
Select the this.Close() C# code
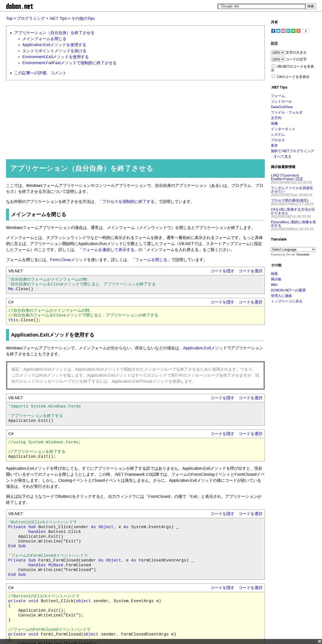pos(251,302)
